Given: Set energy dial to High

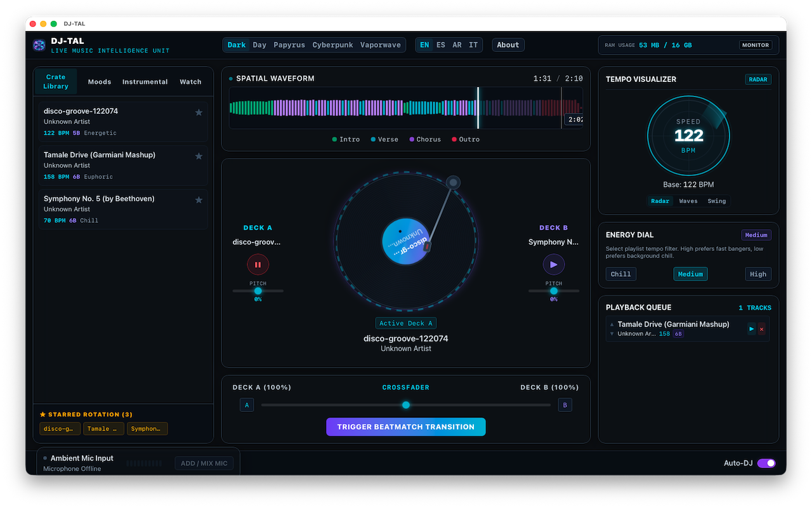Looking at the screenshot, I should pyautogui.click(x=758, y=274).
